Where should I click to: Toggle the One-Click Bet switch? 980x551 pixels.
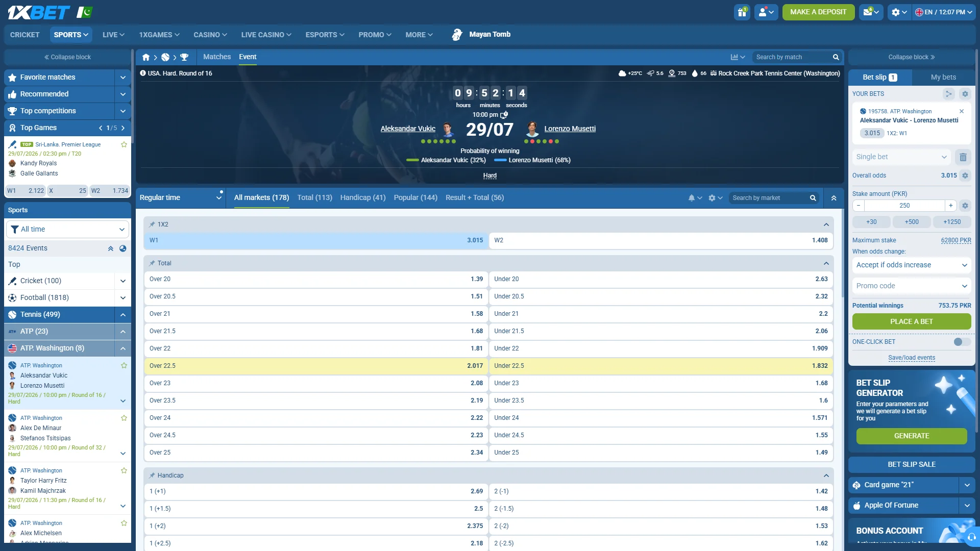coord(962,342)
